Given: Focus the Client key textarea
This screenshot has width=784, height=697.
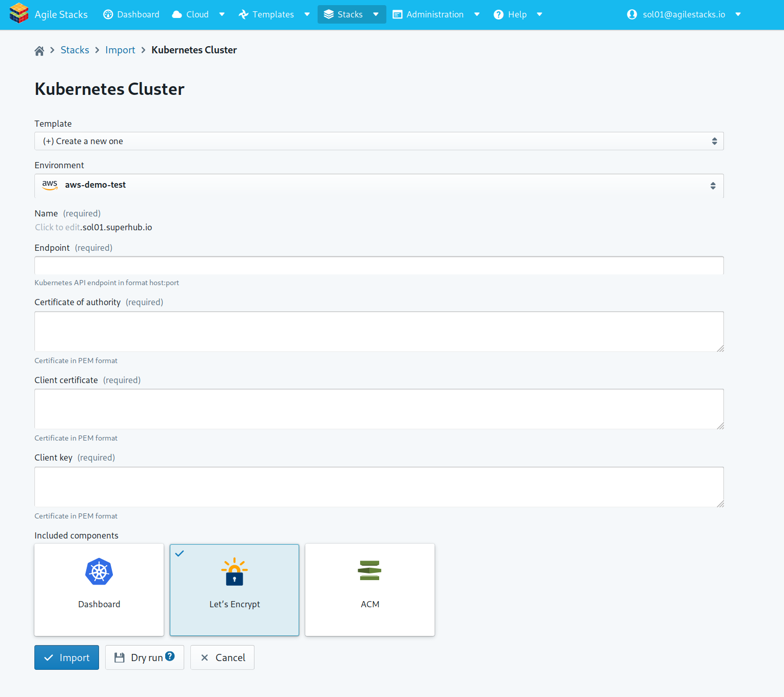Looking at the screenshot, I should [x=379, y=487].
